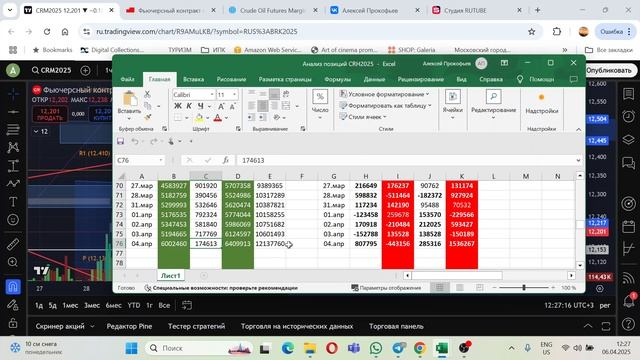Switch to the Данные ribbon tab
The image size is (640, 360).
[x=374, y=79]
